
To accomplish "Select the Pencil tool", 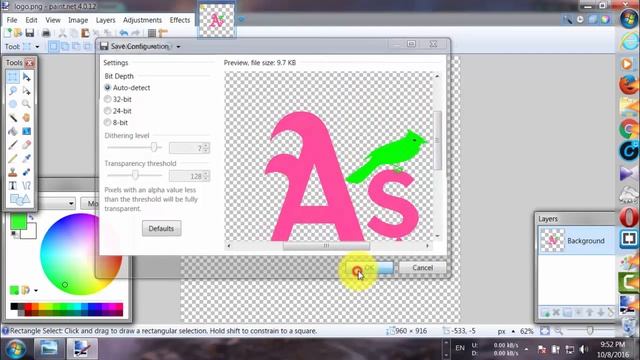I will (x=13, y=158).
